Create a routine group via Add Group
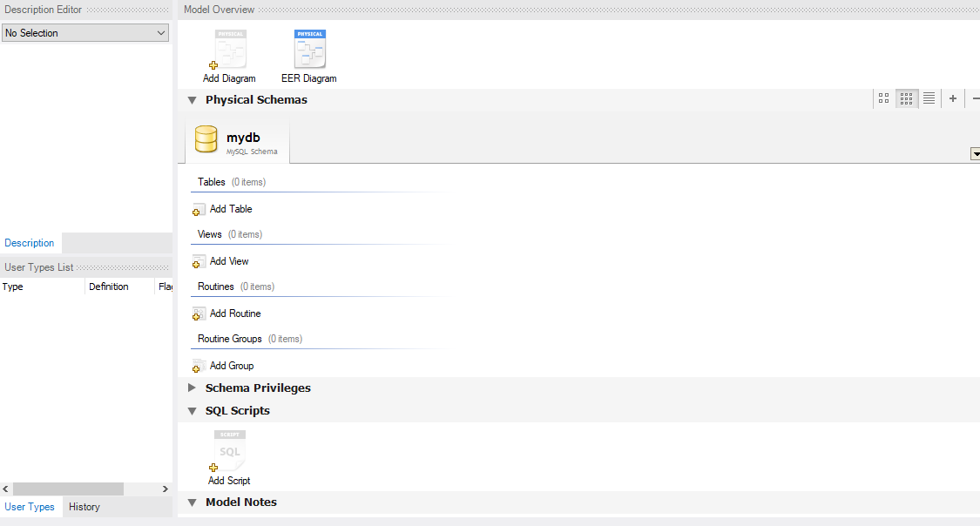980x526 pixels. point(224,366)
